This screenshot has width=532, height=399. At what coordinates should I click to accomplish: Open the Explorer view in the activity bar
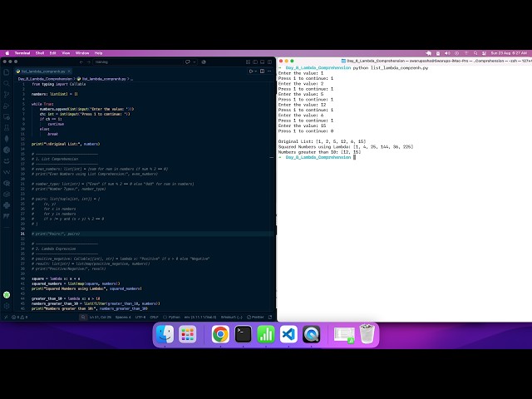tap(7, 72)
